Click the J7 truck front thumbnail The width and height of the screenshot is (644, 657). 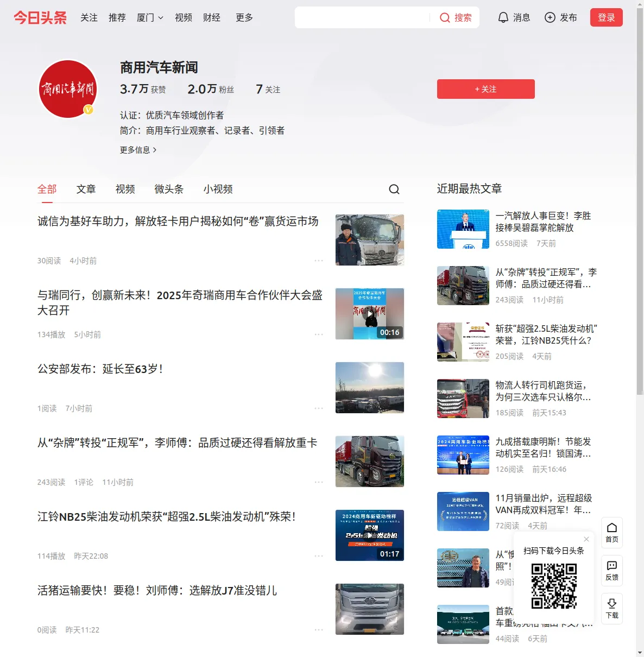coord(370,609)
